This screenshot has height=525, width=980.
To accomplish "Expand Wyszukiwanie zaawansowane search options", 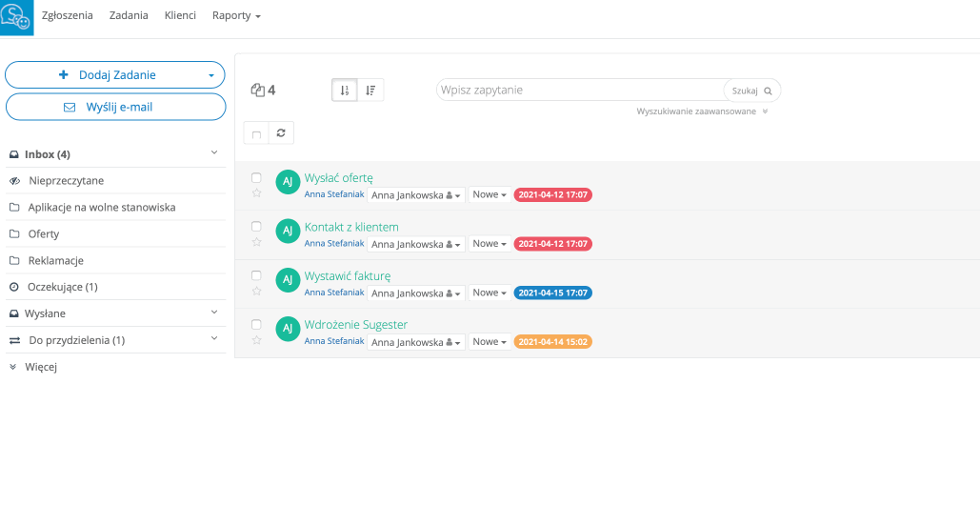I will pyautogui.click(x=702, y=111).
